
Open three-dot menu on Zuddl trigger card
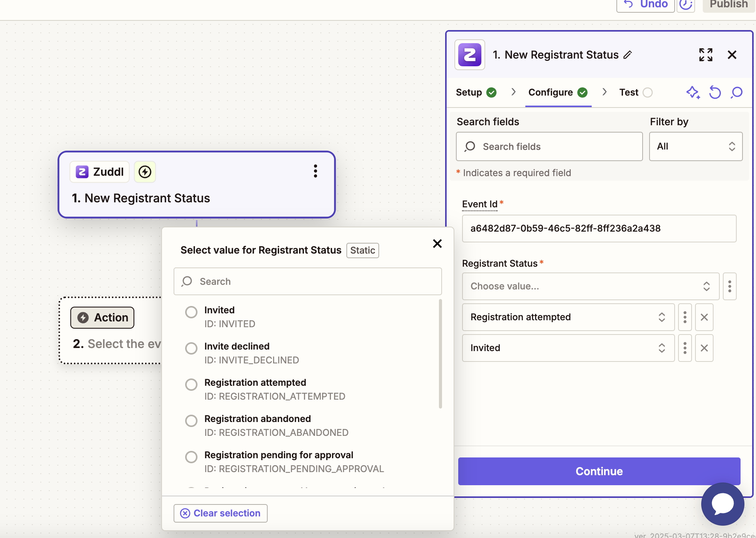(316, 171)
